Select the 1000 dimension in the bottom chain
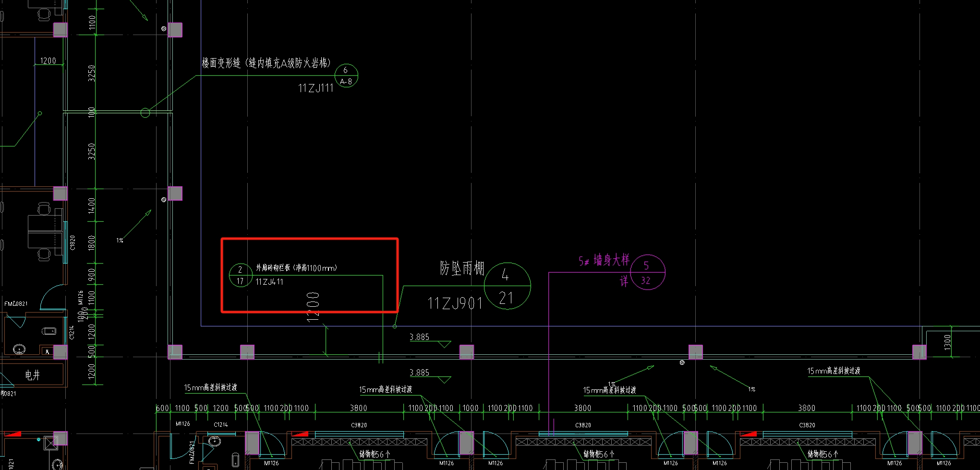This screenshot has height=470, width=980. point(470,408)
